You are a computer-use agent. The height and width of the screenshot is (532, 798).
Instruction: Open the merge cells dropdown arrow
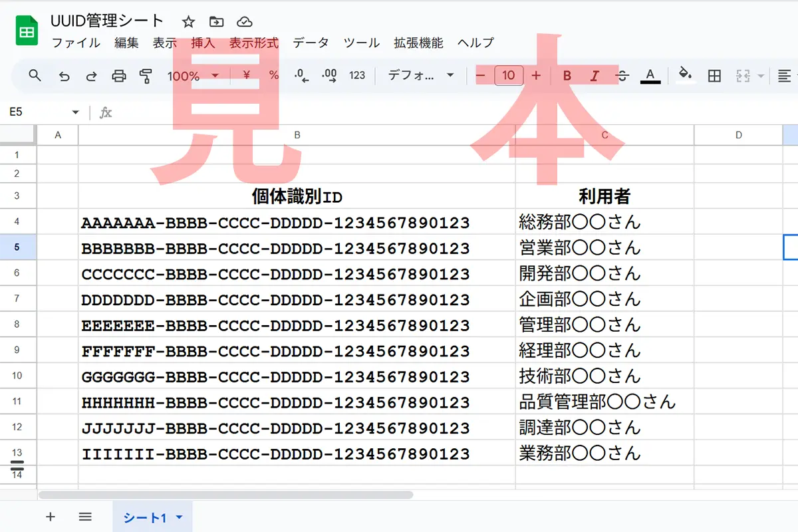(761, 76)
